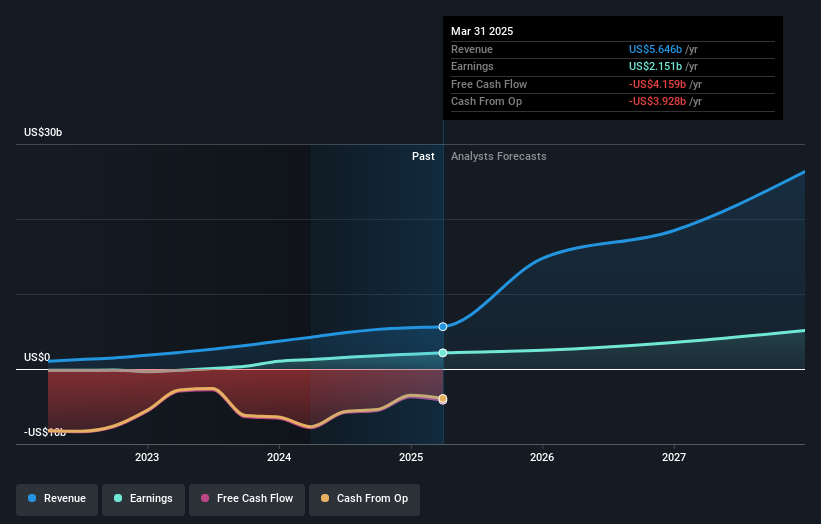Toggle the Free Cash Flow legend button

[x=247, y=499]
